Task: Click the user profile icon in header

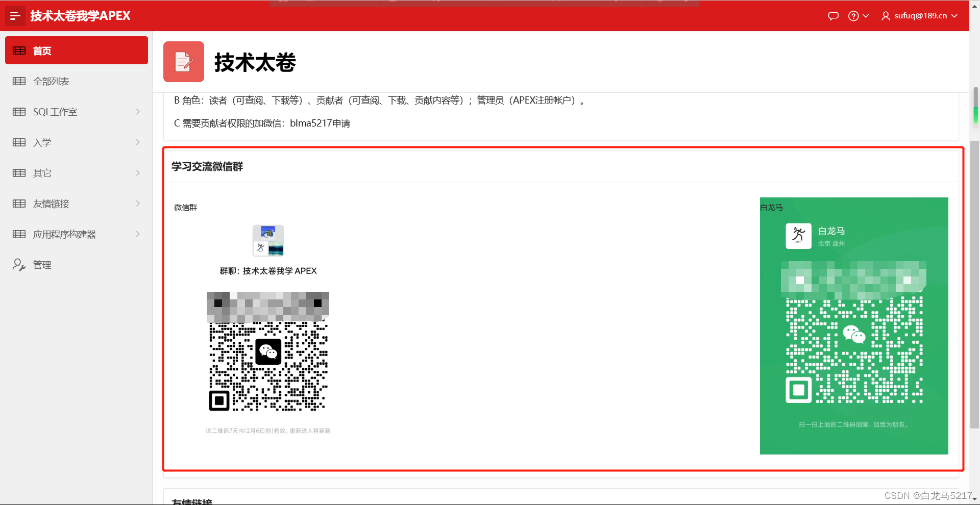Action: pos(886,16)
